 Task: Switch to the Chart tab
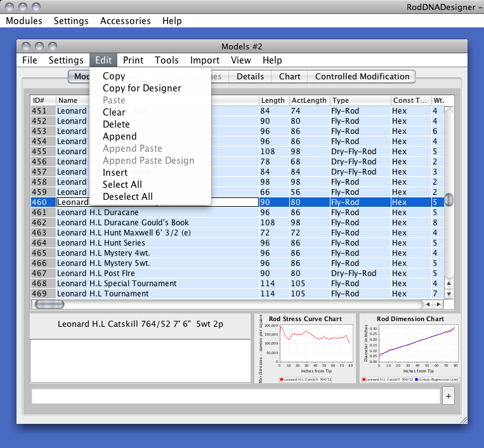pyautogui.click(x=289, y=76)
